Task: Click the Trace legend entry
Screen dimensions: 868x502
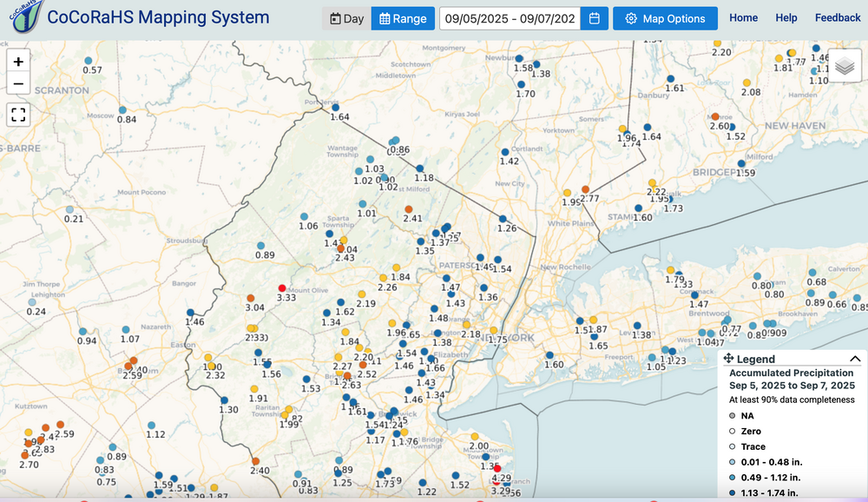Action: click(753, 446)
